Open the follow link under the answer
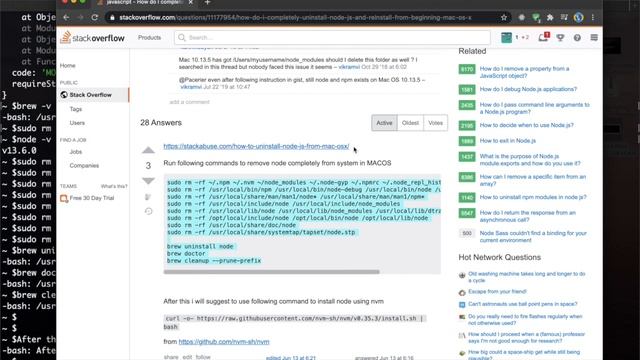This screenshot has height=360, width=640. click(x=203, y=357)
